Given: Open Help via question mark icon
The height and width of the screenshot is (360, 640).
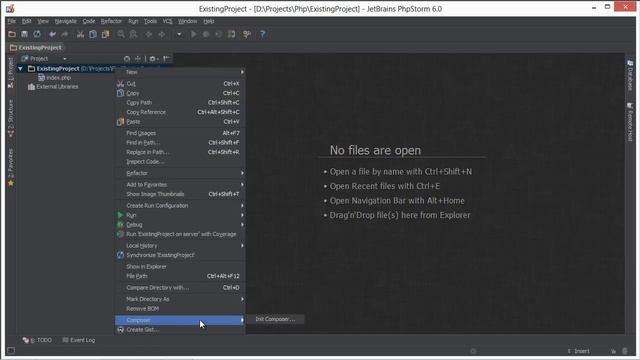Looking at the screenshot, I should 262,34.
